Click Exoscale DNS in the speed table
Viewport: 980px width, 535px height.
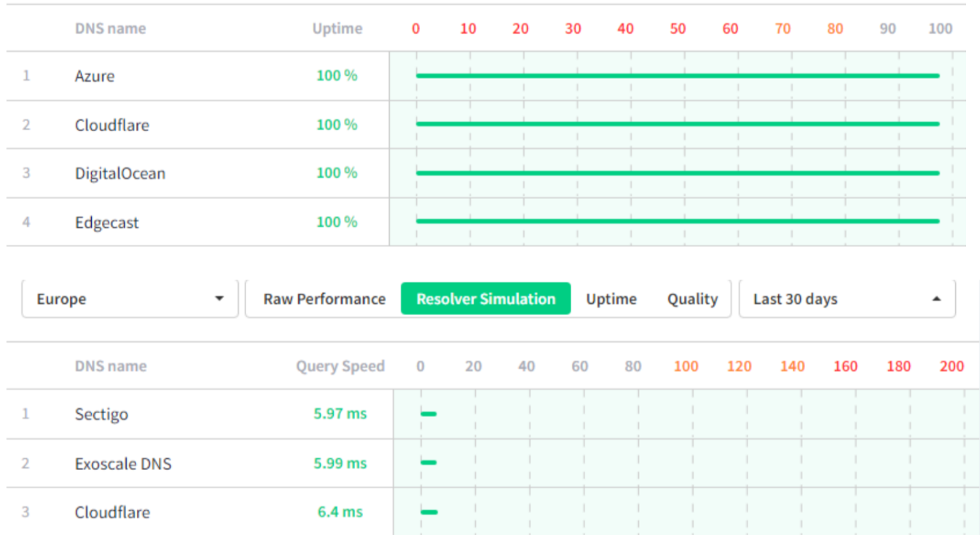[123, 463]
